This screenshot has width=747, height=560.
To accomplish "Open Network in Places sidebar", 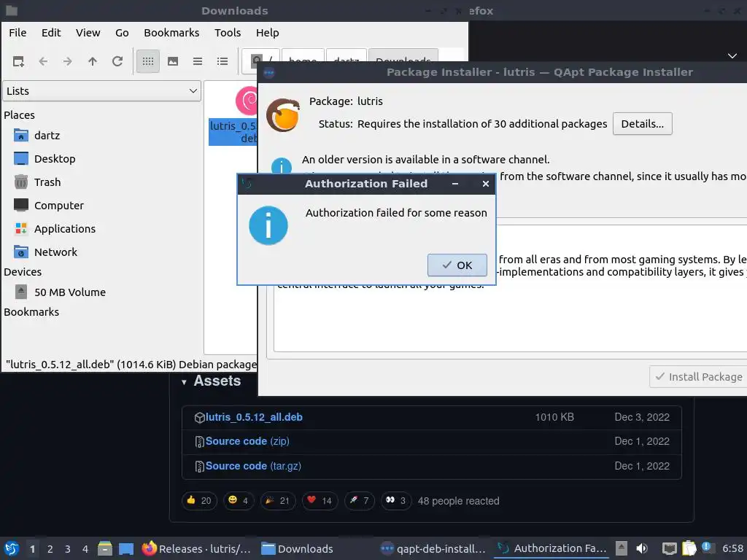I will tap(55, 252).
